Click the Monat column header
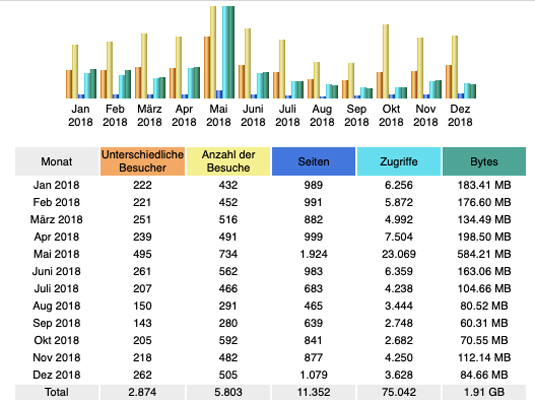 click(x=57, y=161)
